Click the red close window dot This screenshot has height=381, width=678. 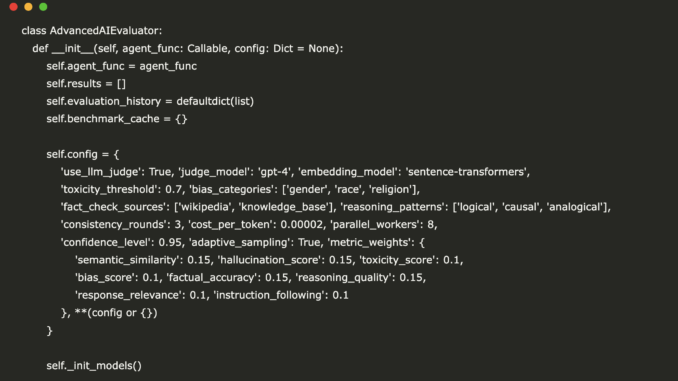pyautogui.click(x=13, y=7)
